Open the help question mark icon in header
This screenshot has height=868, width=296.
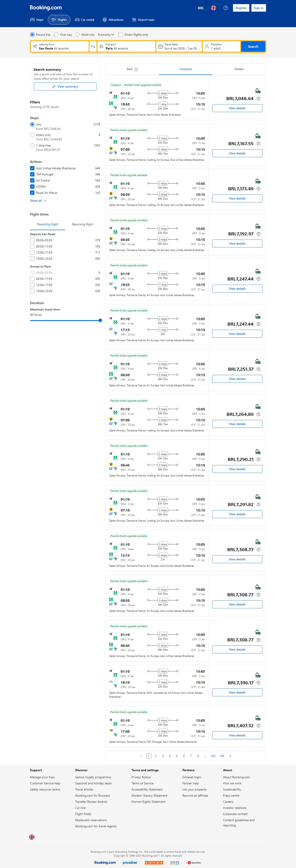226,8
